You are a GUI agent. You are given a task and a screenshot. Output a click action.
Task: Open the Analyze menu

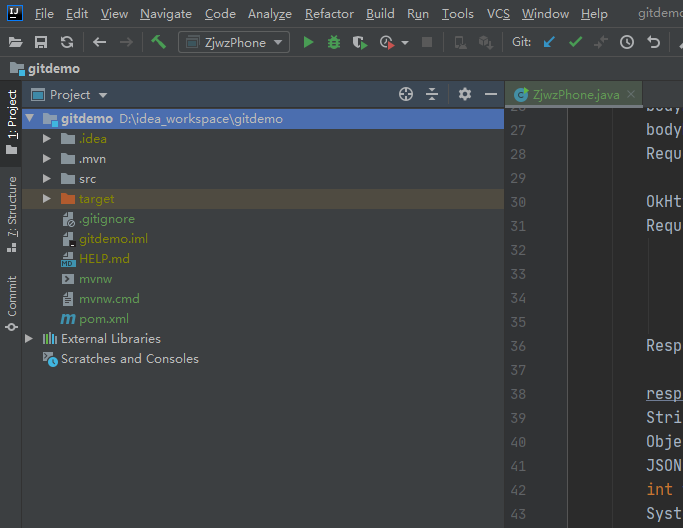(x=270, y=14)
